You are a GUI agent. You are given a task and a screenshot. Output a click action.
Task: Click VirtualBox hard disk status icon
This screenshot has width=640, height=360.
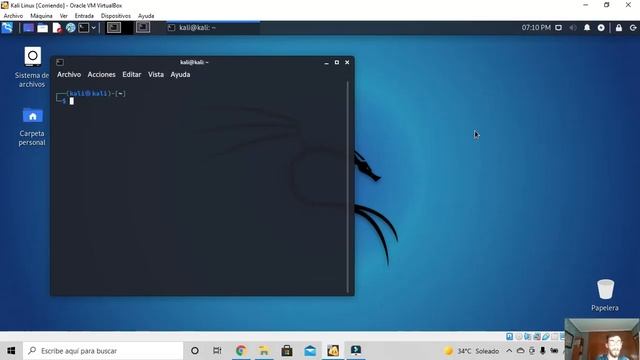click(x=509, y=337)
